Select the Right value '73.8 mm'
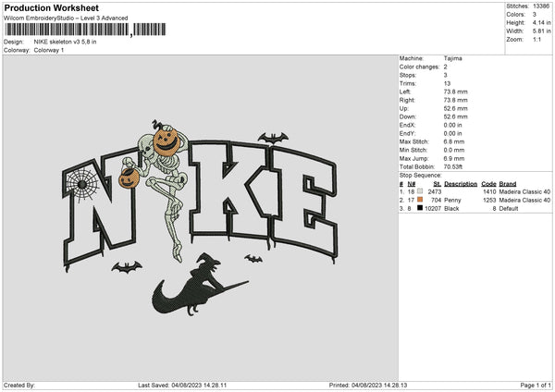 point(455,100)
